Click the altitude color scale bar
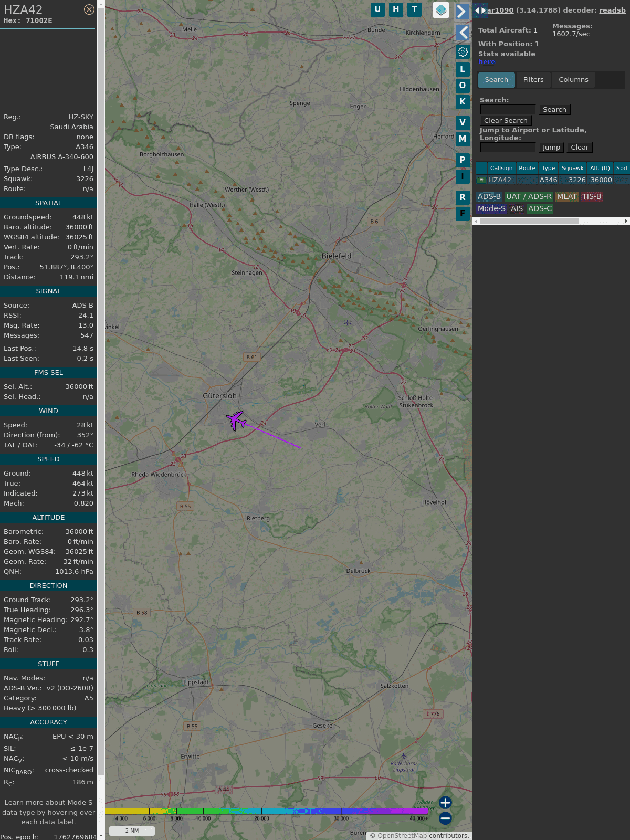This screenshot has height=840, width=630. point(267,811)
